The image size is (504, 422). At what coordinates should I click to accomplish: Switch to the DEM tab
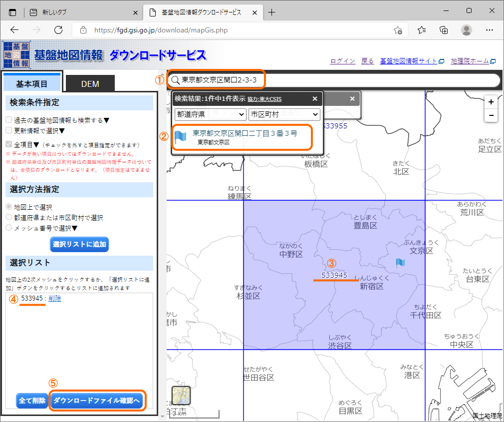[90, 84]
